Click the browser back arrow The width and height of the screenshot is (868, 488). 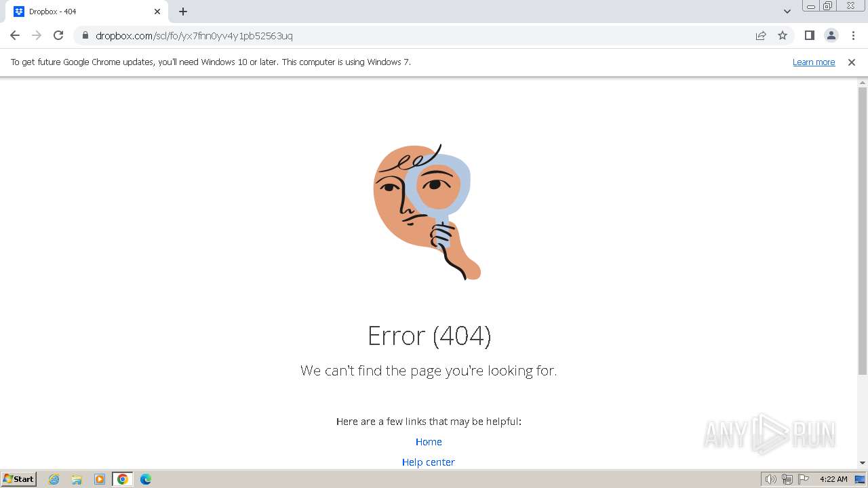(x=15, y=35)
